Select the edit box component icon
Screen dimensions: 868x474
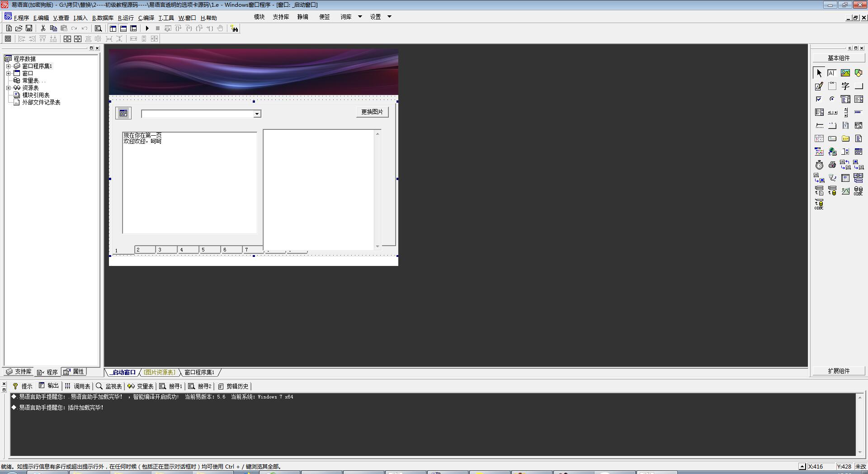pyautogui.click(x=832, y=73)
